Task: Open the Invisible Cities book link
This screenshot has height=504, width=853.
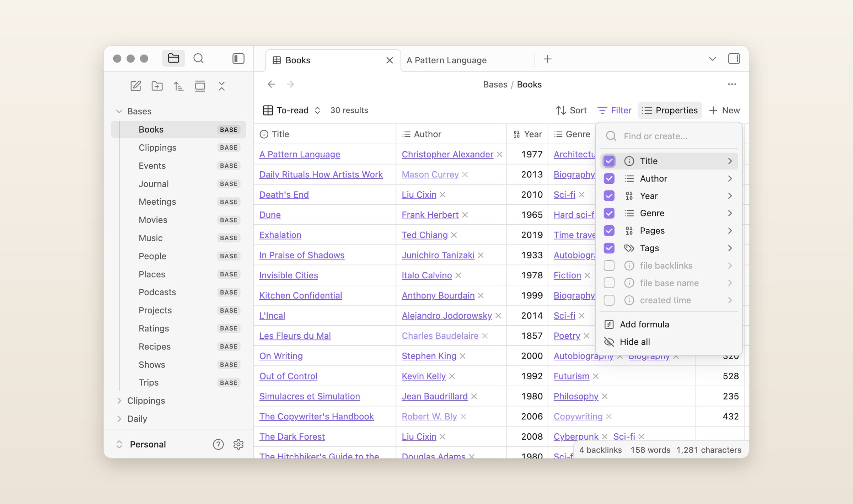Action: click(x=289, y=275)
